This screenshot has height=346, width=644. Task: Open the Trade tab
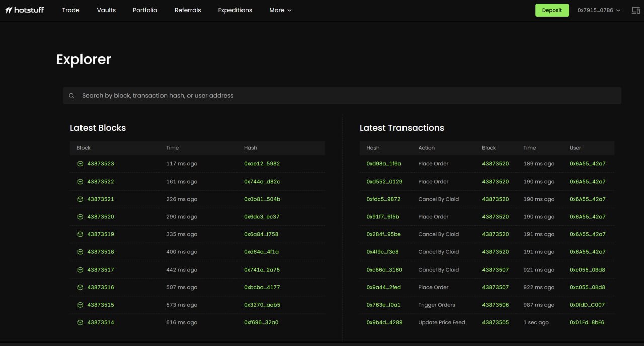(x=71, y=10)
